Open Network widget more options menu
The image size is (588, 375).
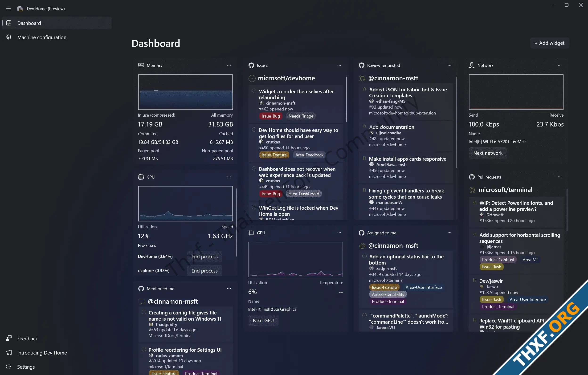tap(560, 65)
